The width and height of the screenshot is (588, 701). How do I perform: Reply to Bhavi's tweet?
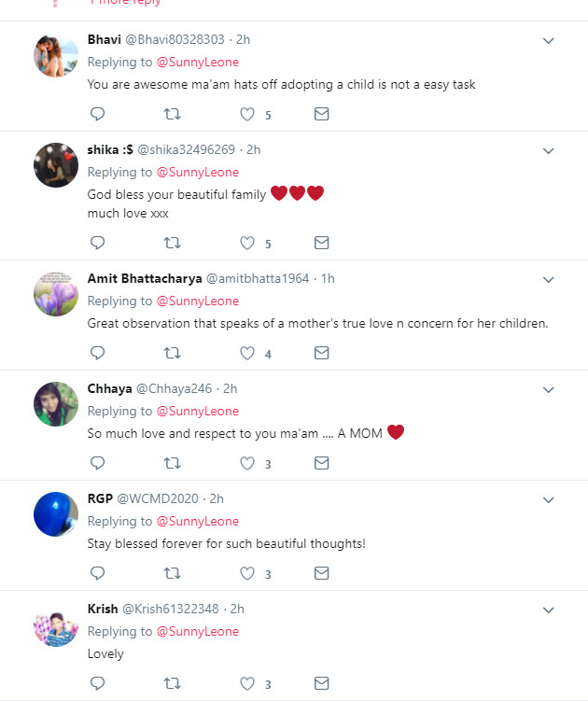click(97, 115)
